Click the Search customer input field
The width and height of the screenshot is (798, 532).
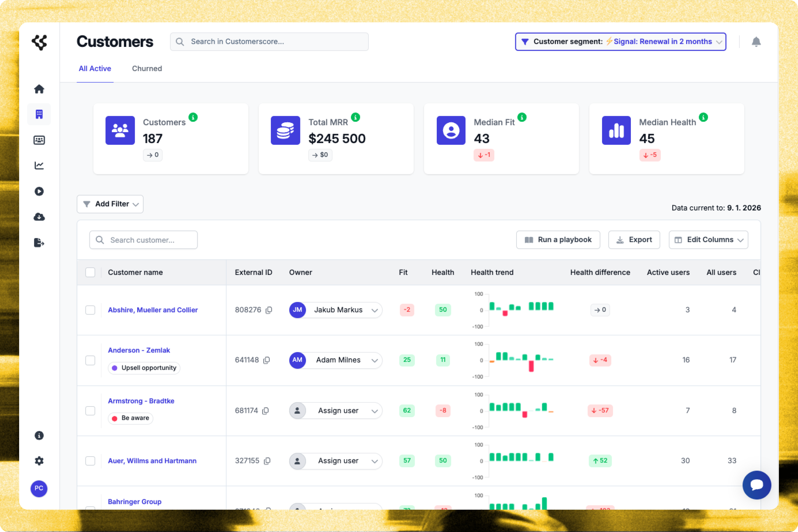point(144,240)
